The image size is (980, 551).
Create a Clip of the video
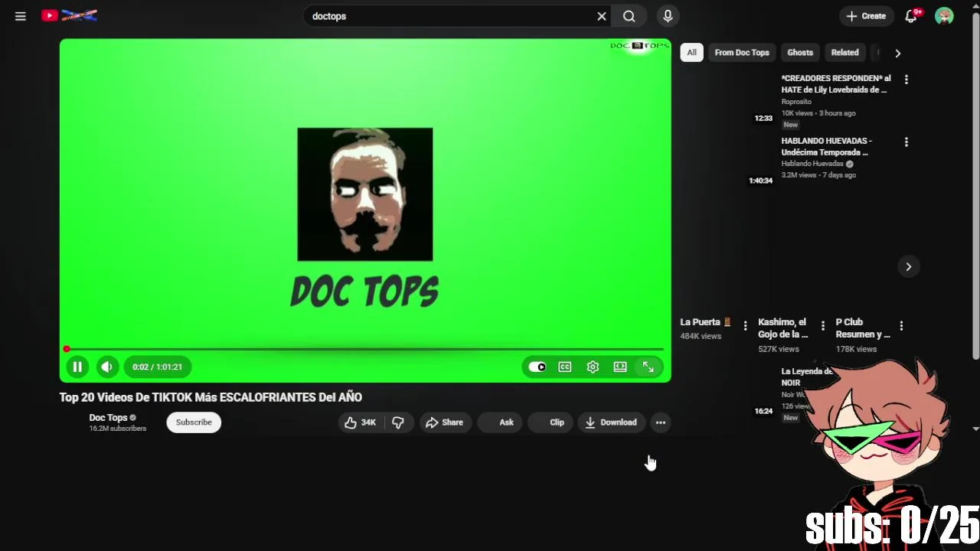pyautogui.click(x=550, y=422)
